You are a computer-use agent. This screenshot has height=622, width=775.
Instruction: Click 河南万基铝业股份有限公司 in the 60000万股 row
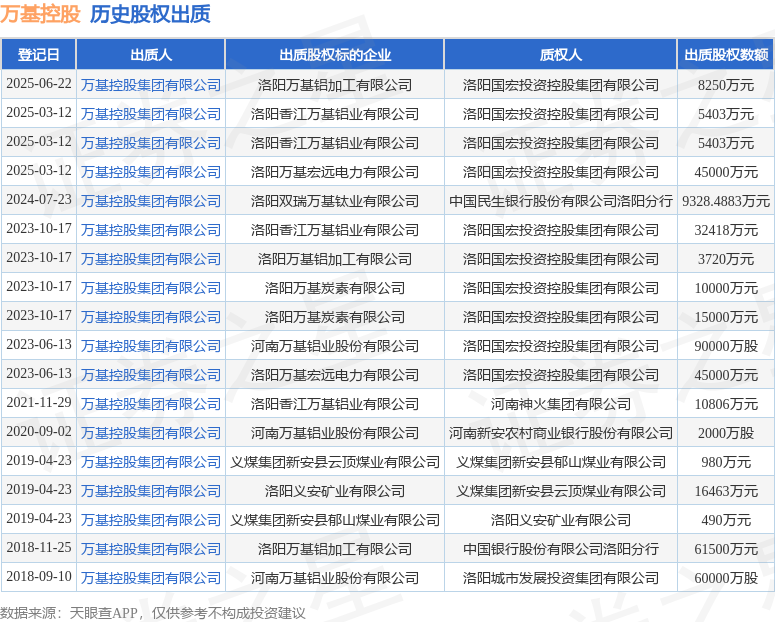(x=335, y=578)
